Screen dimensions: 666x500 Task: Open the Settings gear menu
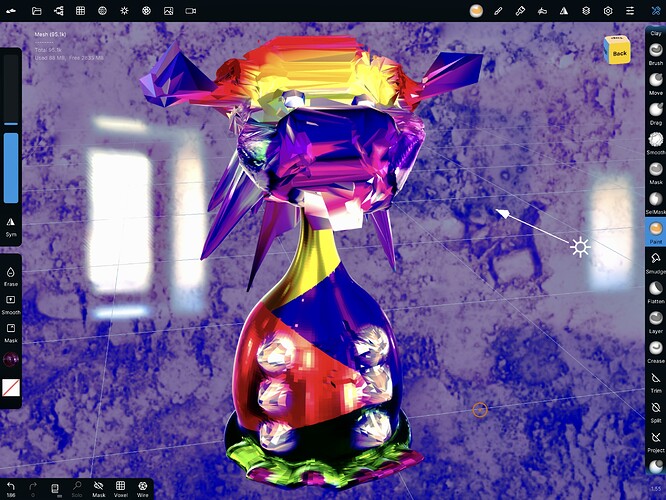coord(608,11)
